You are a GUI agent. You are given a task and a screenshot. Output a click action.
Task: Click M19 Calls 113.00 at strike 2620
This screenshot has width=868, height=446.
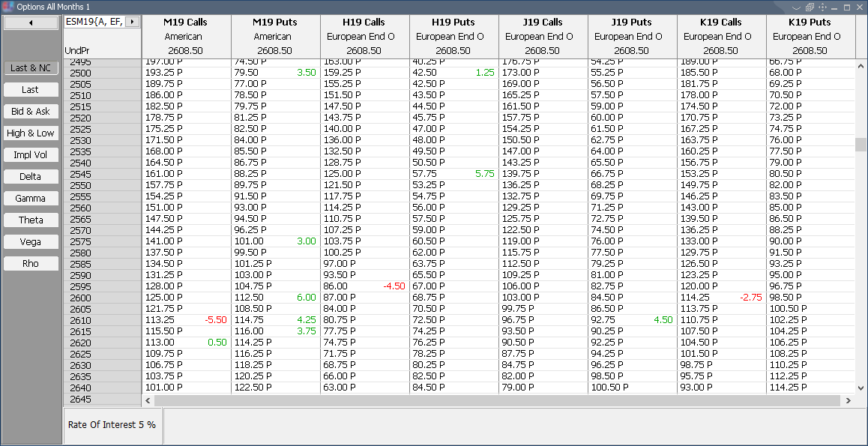click(x=160, y=343)
